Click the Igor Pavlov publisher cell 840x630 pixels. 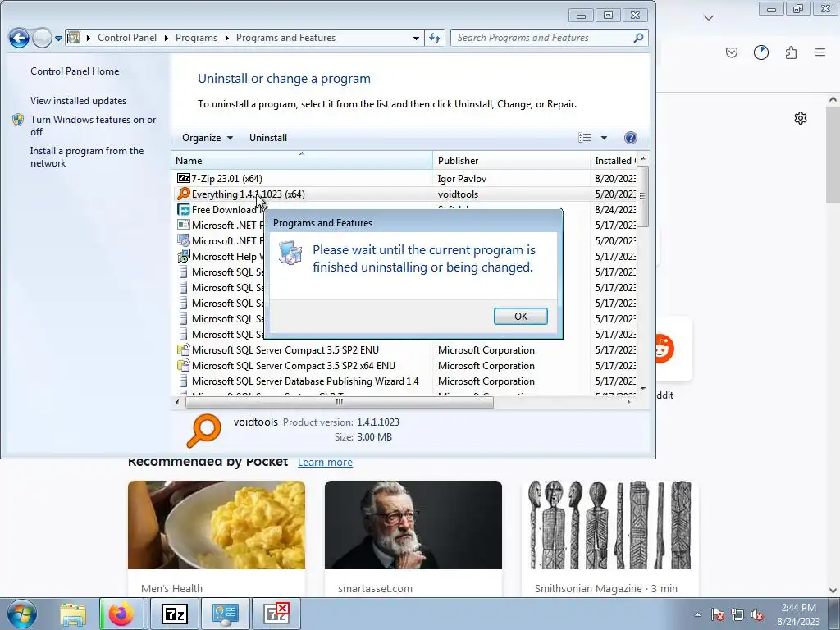point(462,178)
